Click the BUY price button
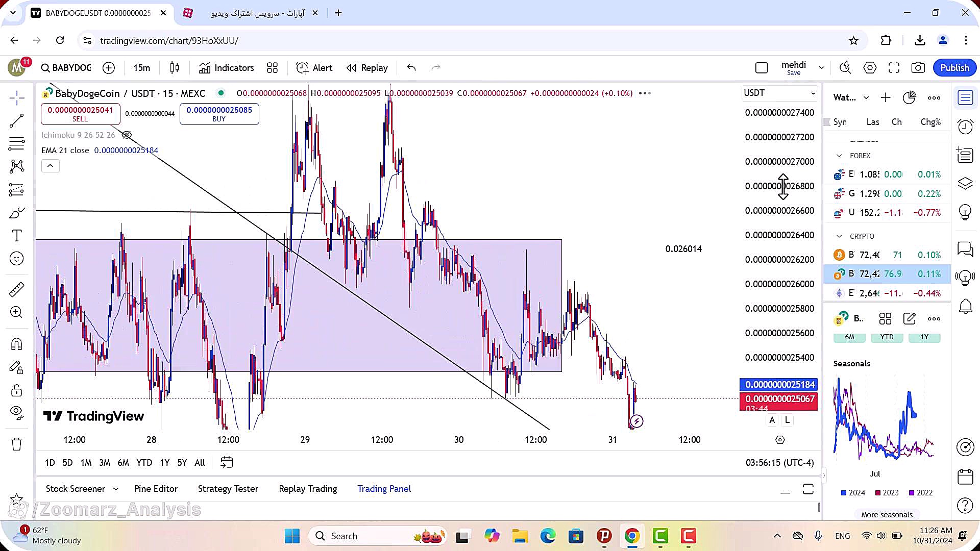This screenshot has height=551, width=980. pyautogui.click(x=219, y=114)
